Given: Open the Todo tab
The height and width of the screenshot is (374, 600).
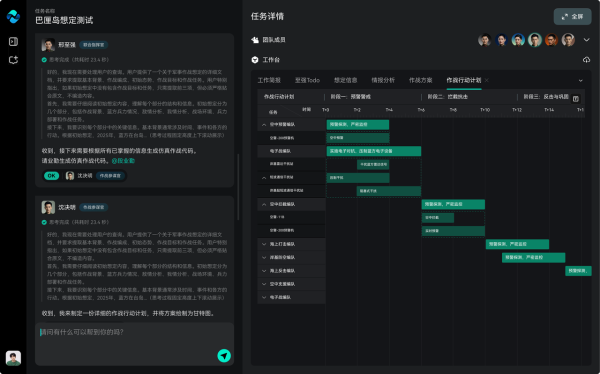Looking at the screenshot, I should click(307, 80).
